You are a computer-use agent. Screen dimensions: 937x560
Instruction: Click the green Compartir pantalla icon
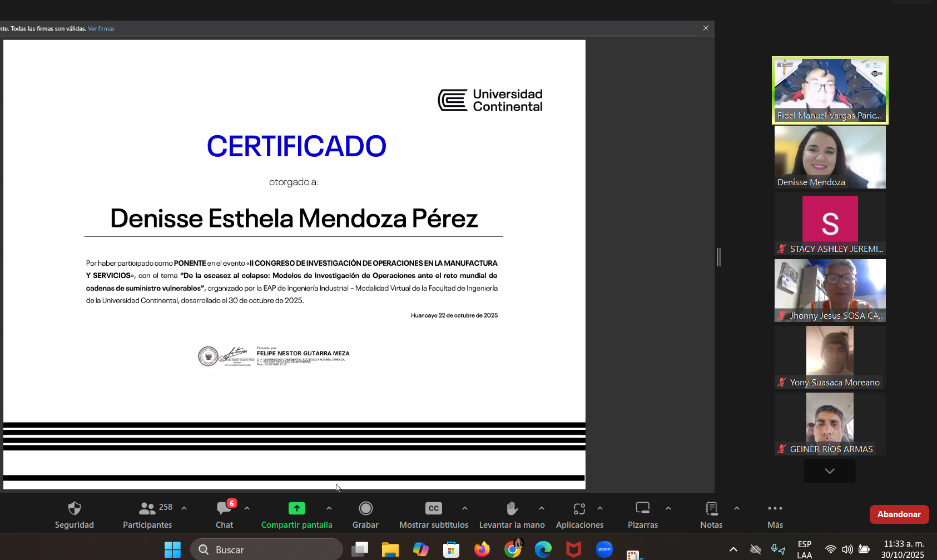pos(296,508)
